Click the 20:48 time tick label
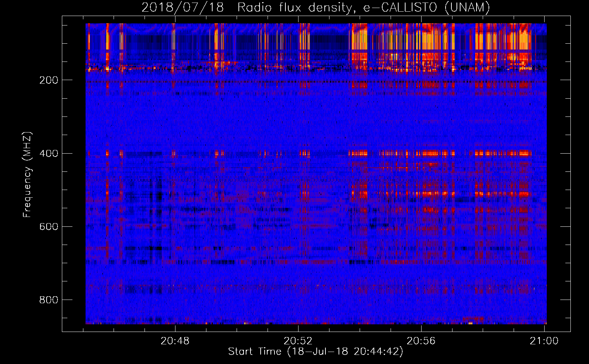 (x=175, y=341)
